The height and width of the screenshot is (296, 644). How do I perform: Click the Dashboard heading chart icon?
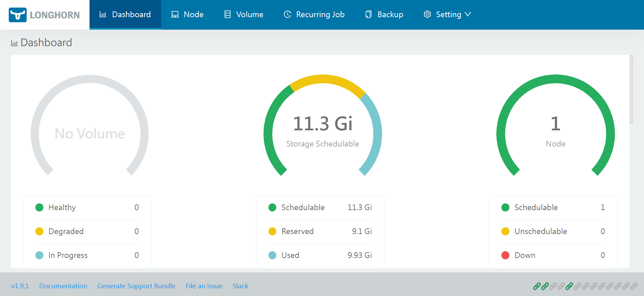[x=14, y=43]
